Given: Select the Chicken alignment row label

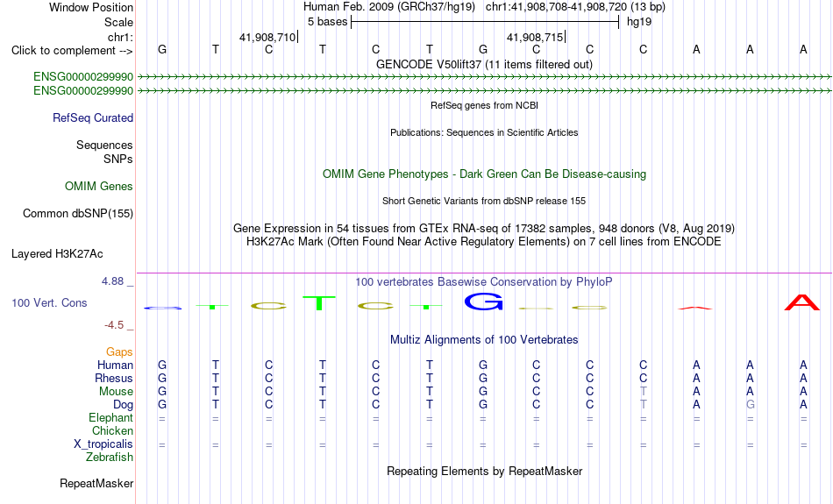Looking at the screenshot, I should coord(112,430).
